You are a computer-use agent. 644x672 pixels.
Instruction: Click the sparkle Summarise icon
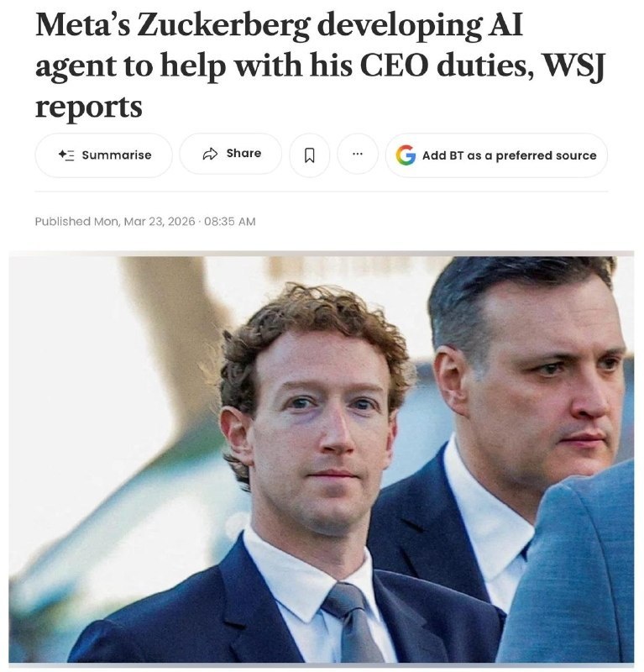[66, 155]
